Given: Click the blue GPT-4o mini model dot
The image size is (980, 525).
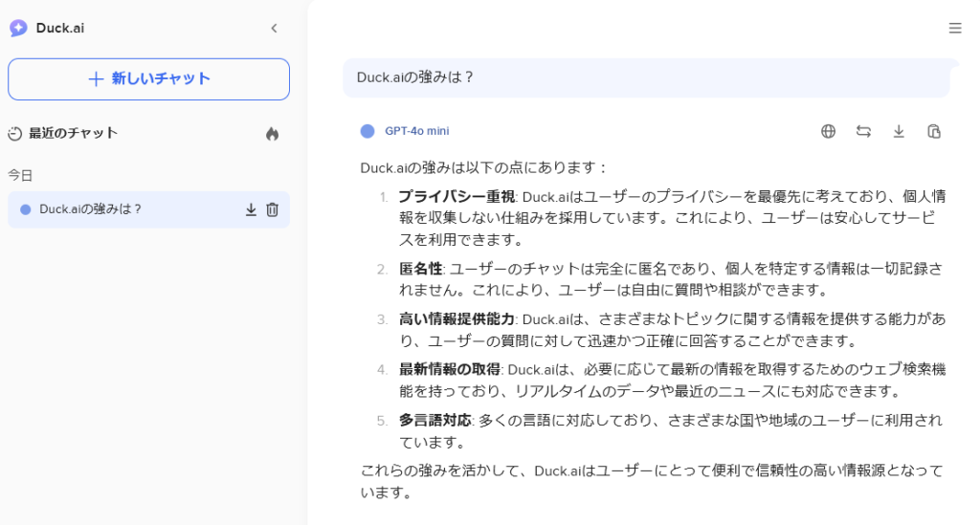Looking at the screenshot, I should 367,131.
